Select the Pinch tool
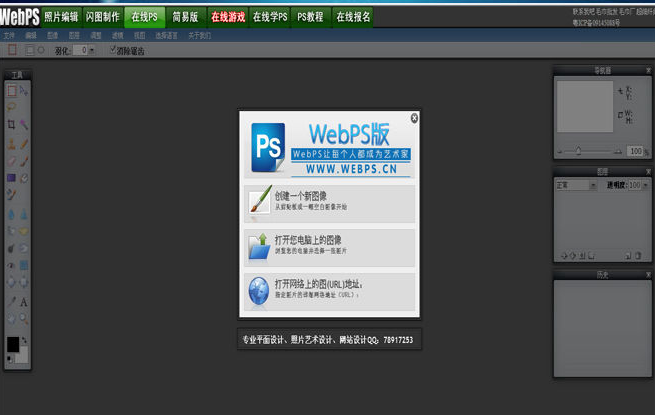This screenshot has width=655, height=415. 24,283
